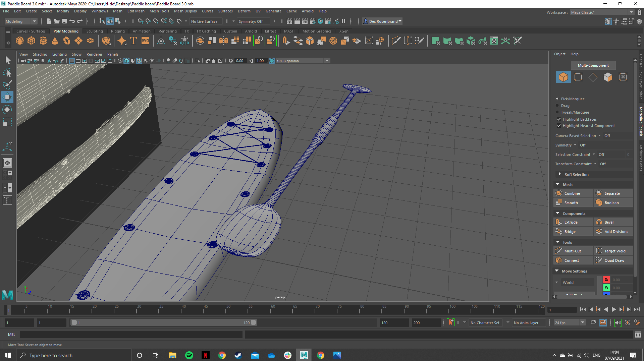Image resolution: width=644 pixels, height=361 pixels.
Task: Disable Highlight Nearest Component checkbox
Action: (559, 126)
